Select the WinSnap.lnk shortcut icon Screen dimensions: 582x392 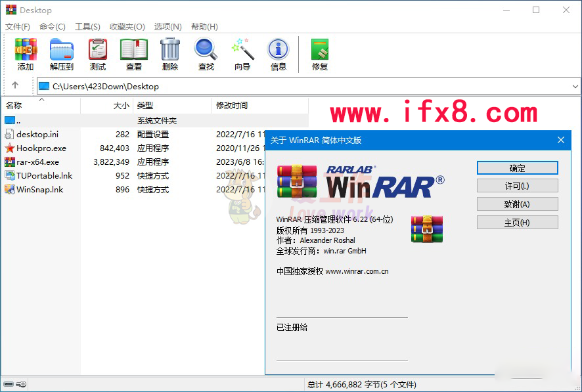10,190
